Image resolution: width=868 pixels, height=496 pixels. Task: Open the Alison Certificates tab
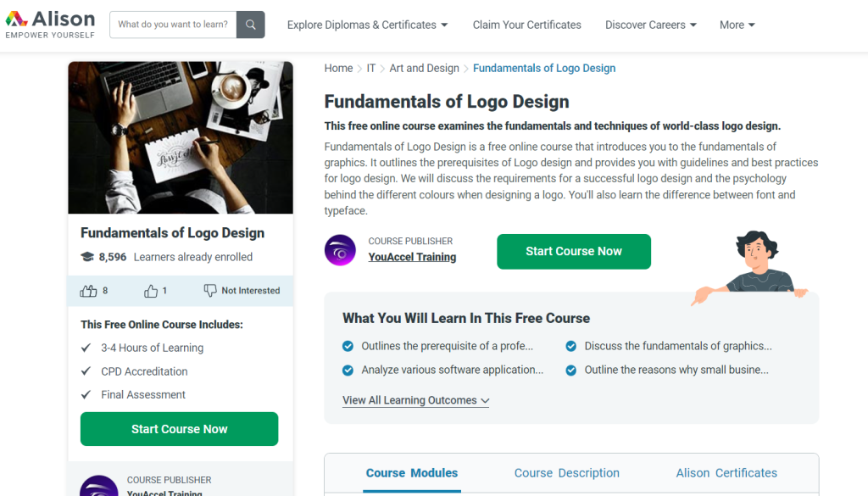pos(726,472)
